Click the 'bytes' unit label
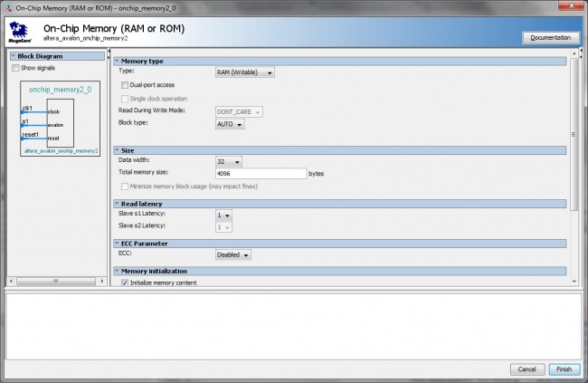The height and width of the screenshot is (383, 588). coord(316,174)
